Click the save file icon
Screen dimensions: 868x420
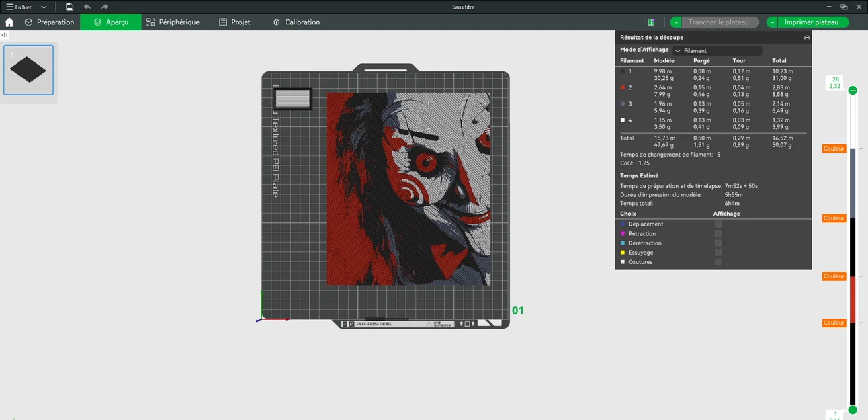(70, 7)
